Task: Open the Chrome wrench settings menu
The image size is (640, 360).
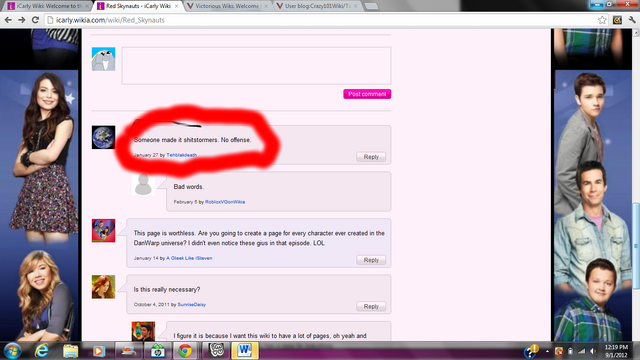Action: 632,20
